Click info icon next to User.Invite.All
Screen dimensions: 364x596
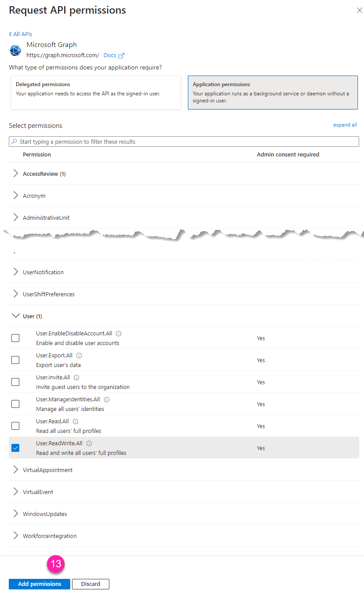click(76, 378)
